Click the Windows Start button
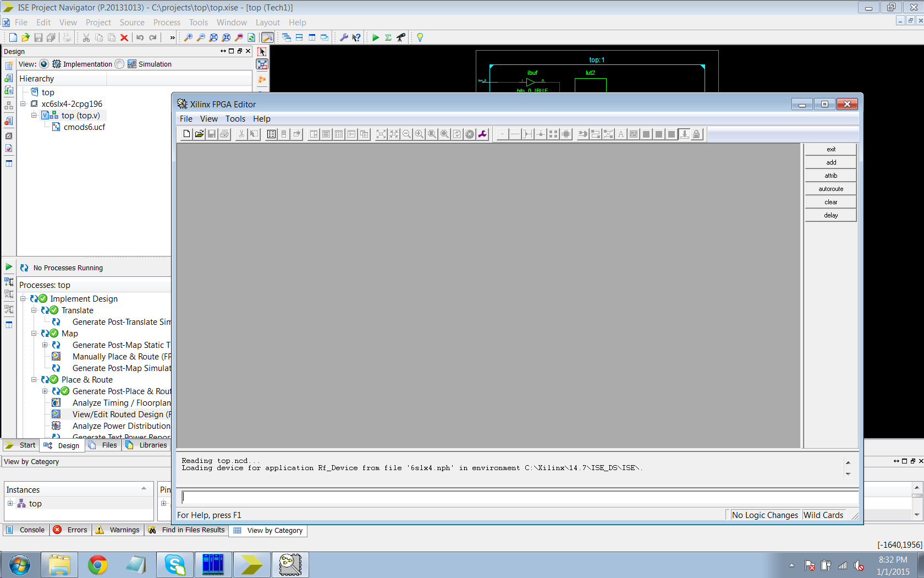This screenshot has width=924, height=578. tap(20, 565)
